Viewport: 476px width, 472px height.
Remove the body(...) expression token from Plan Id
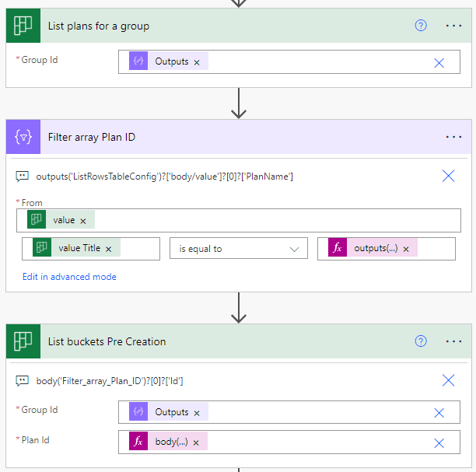196,442
